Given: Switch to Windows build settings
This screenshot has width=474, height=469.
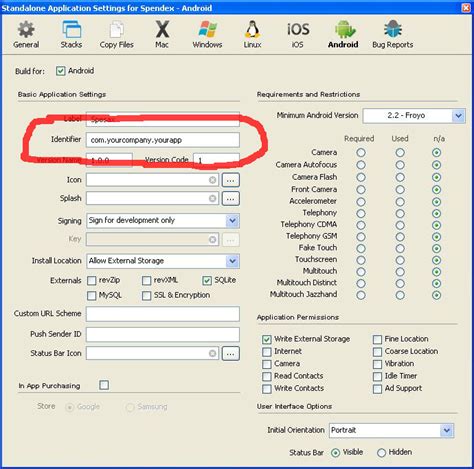Looking at the screenshot, I should pos(207,35).
